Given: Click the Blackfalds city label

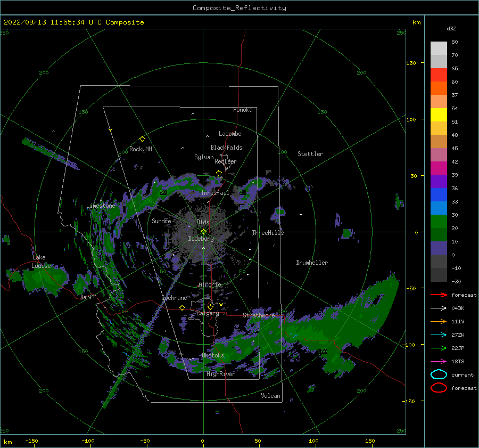Looking at the screenshot, I should (x=226, y=148).
